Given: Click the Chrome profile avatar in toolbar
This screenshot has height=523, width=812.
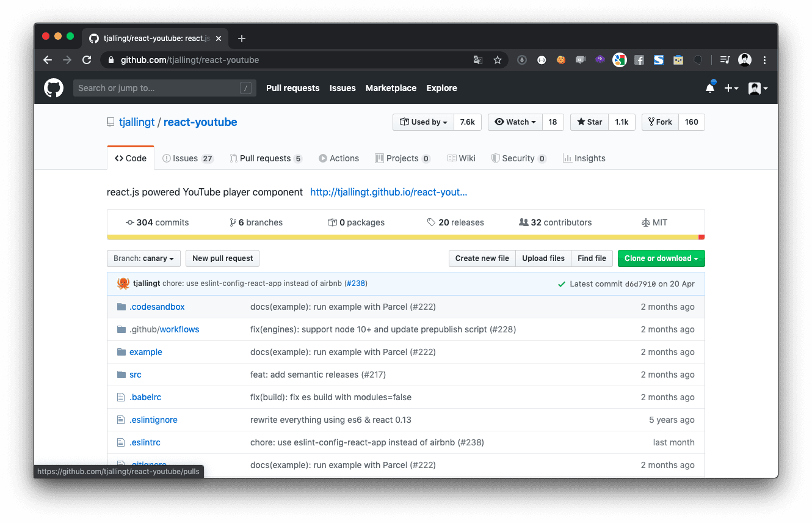Looking at the screenshot, I should pos(745,60).
